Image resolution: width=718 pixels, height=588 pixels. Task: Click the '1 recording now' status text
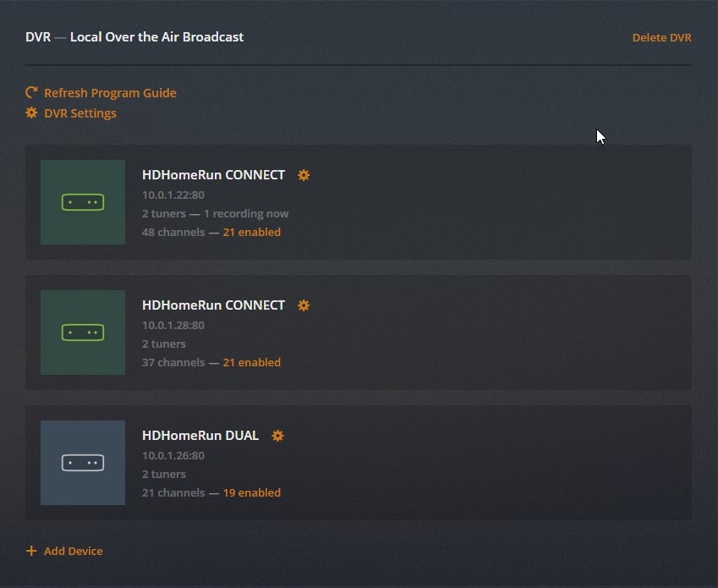tap(246, 213)
